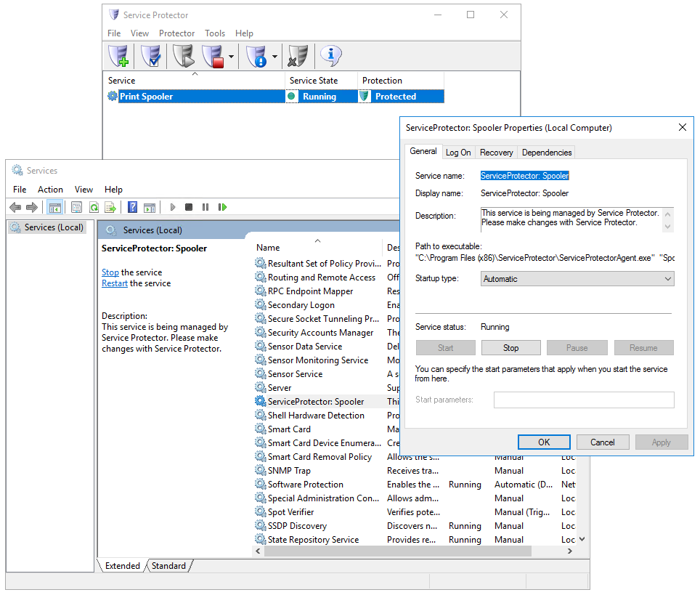Click the Start Service play icon in Services toolbar
The image size is (700, 595).
pyautogui.click(x=173, y=207)
